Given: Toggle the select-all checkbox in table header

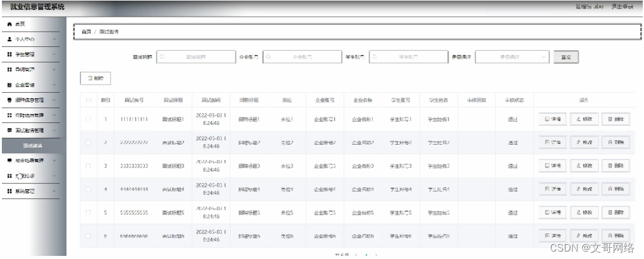Looking at the screenshot, I should [88, 100].
